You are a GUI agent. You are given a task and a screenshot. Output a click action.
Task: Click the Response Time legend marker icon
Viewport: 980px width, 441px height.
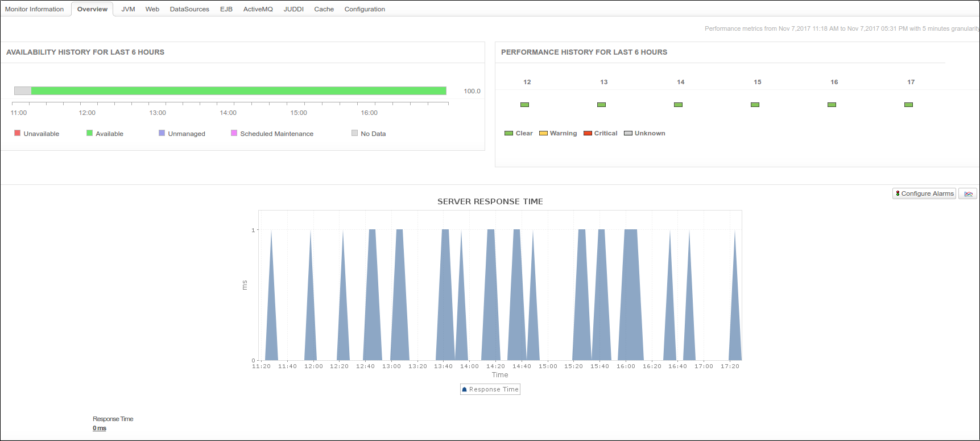pyautogui.click(x=465, y=390)
